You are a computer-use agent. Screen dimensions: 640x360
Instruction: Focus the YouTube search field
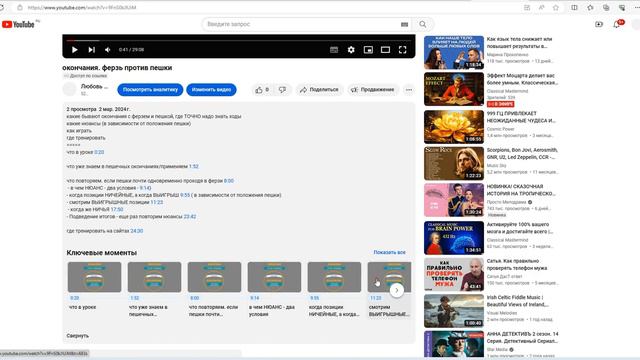302,24
